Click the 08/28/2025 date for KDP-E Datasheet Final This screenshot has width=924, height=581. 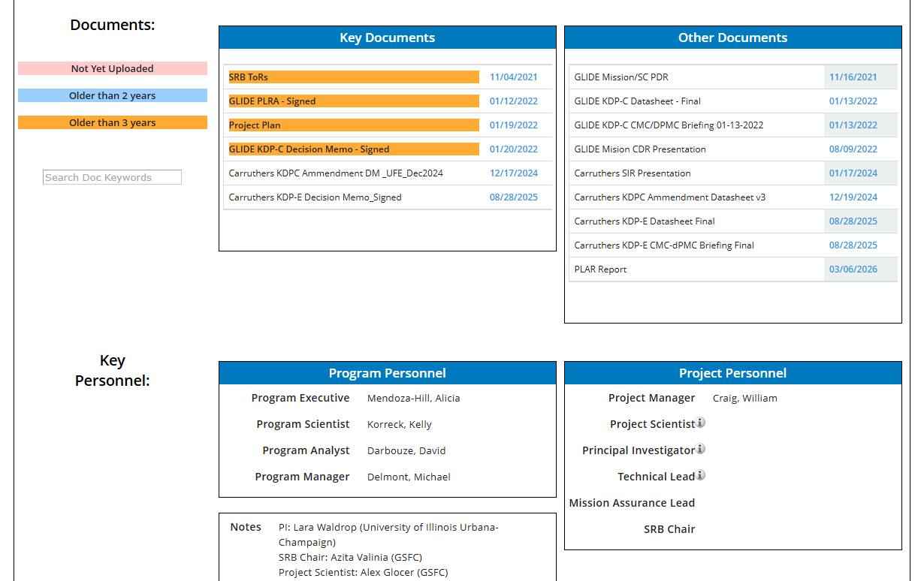[853, 221]
